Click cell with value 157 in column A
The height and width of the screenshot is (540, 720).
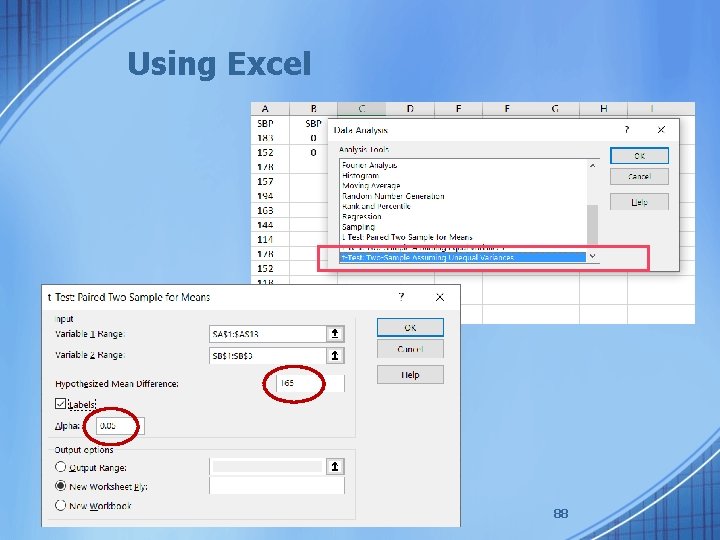point(270,181)
